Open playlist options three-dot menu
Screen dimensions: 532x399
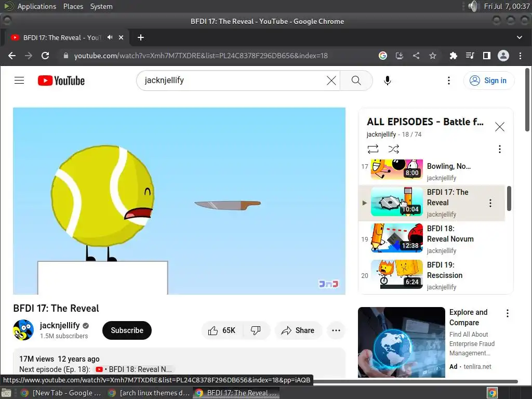pyautogui.click(x=499, y=149)
